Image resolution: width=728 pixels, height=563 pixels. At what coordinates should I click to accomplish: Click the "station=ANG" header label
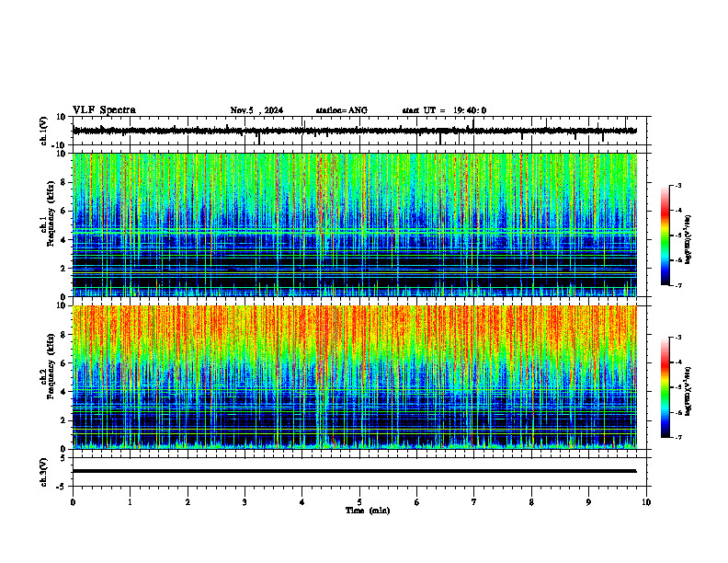pos(341,110)
